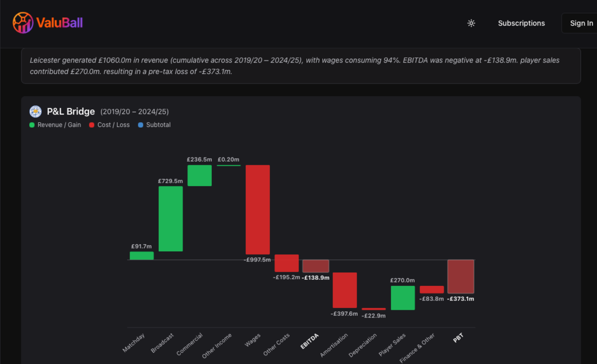Open the Subscriptions page

pos(521,23)
